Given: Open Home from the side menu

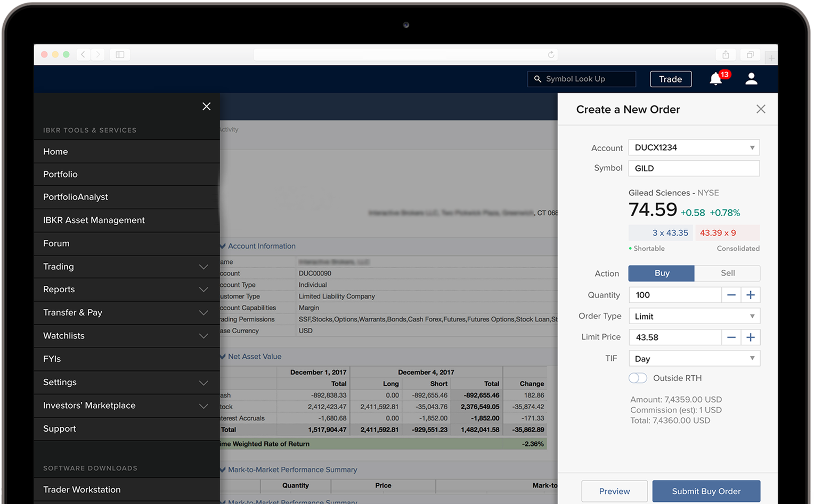Looking at the screenshot, I should (127, 152).
